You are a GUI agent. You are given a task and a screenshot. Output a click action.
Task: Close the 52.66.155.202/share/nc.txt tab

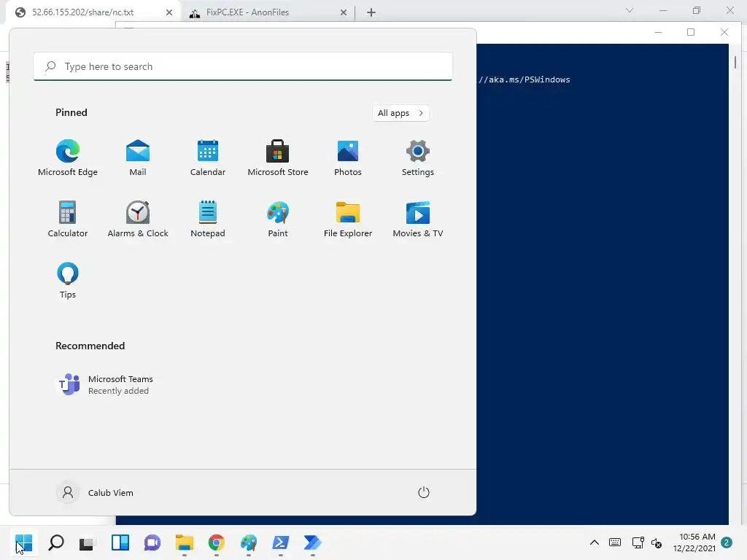click(169, 12)
